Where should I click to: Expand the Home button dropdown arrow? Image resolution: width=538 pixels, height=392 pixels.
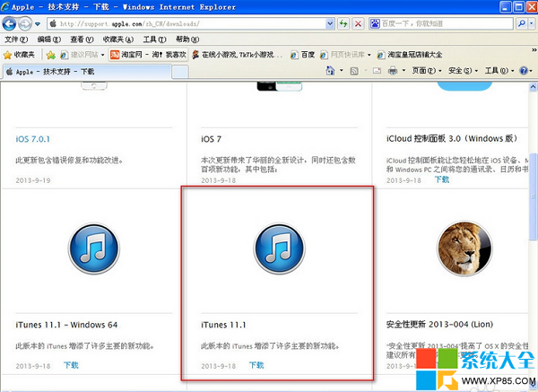(x=342, y=71)
